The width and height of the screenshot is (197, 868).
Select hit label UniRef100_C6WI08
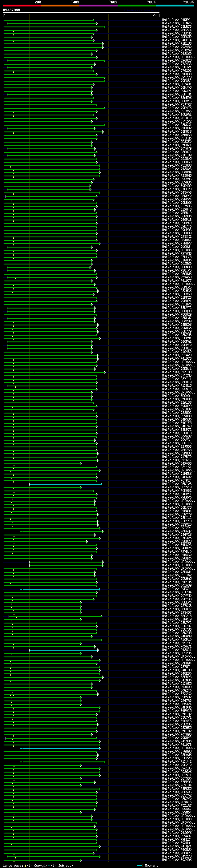click(x=177, y=484)
